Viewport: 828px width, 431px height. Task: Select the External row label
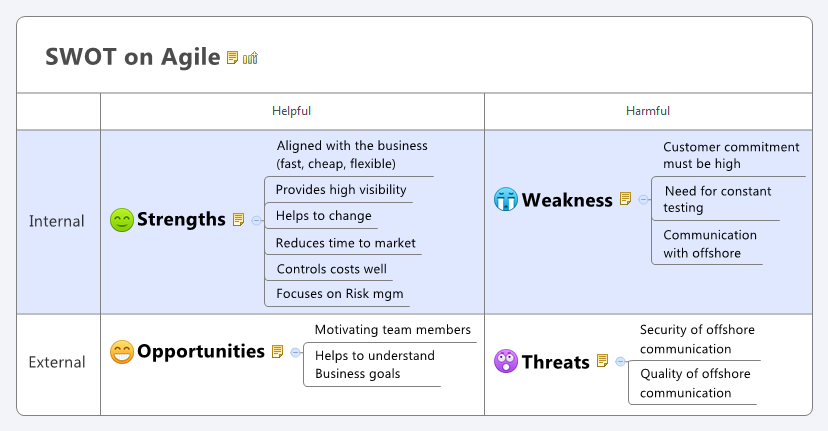coord(57,362)
